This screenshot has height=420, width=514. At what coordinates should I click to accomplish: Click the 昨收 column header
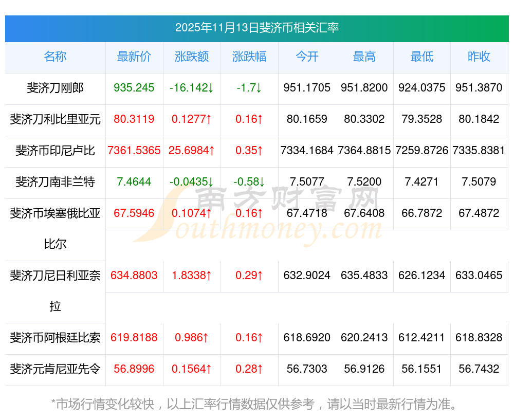coord(479,57)
